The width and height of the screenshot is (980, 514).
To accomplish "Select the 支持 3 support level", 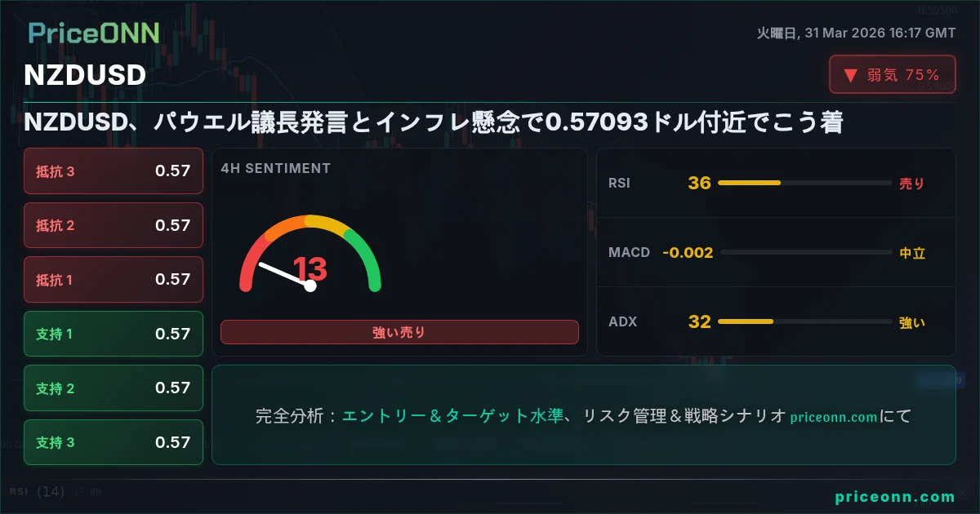I will coord(114,442).
